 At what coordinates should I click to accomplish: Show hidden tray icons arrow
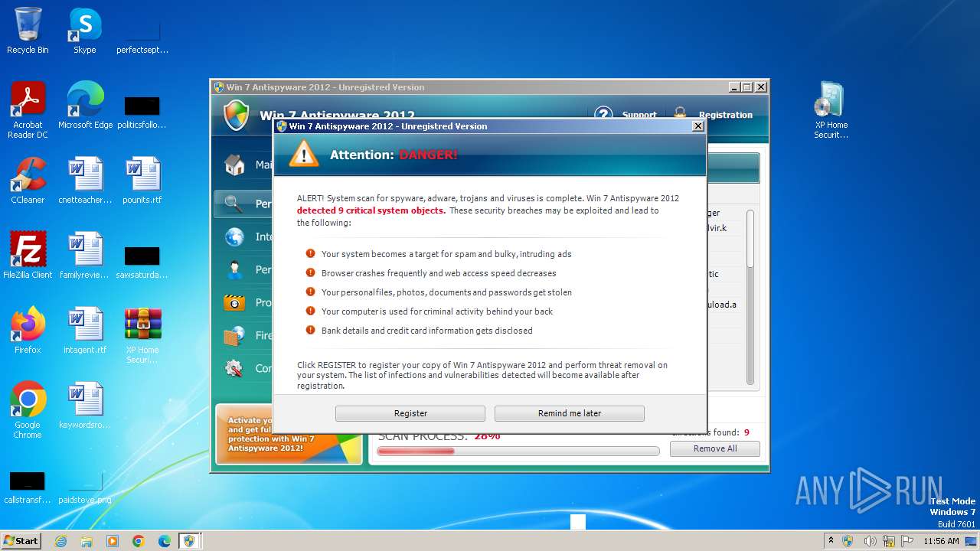click(831, 540)
